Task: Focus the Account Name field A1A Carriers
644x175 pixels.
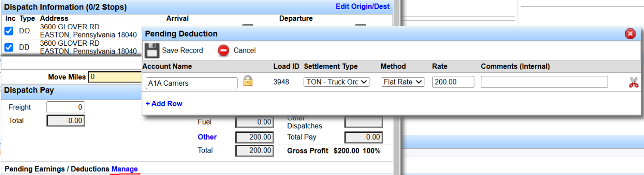Action: tap(191, 83)
